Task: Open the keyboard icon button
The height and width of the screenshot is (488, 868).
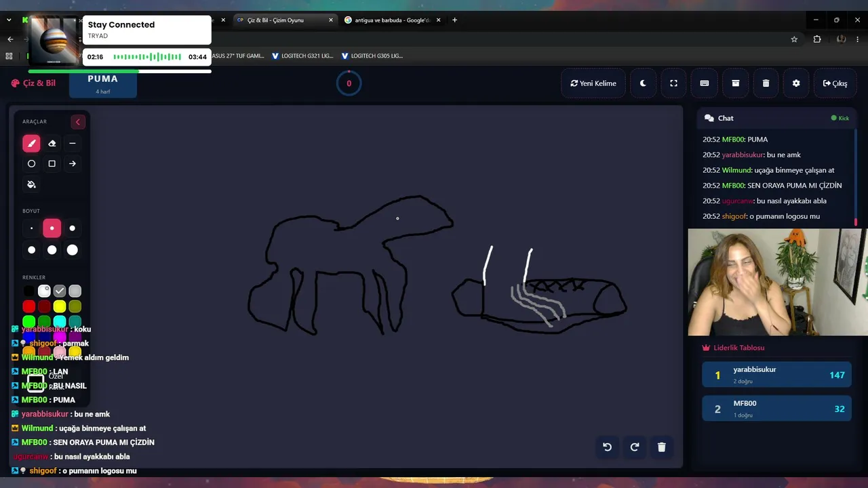Action: (705, 83)
